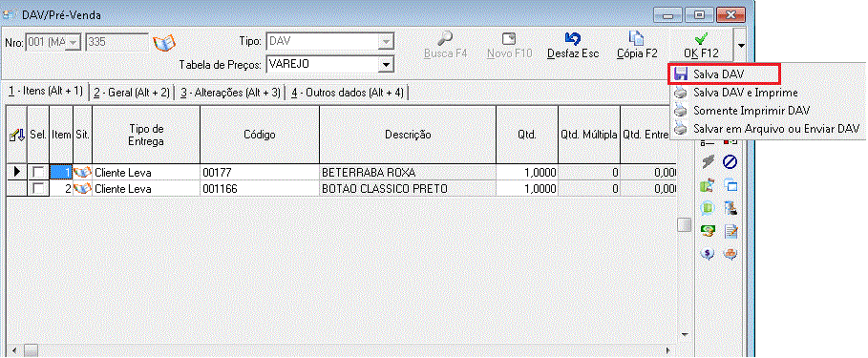Click the BOTAO CLASSICO PRETO description cell
This screenshot has height=358, width=868.
408,189
